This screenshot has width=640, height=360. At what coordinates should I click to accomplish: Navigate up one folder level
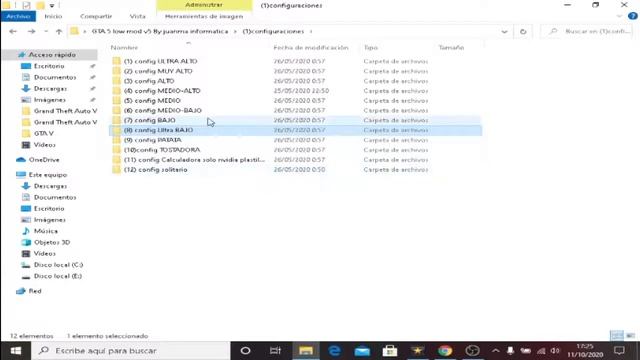pyautogui.click(x=59, y=31)
